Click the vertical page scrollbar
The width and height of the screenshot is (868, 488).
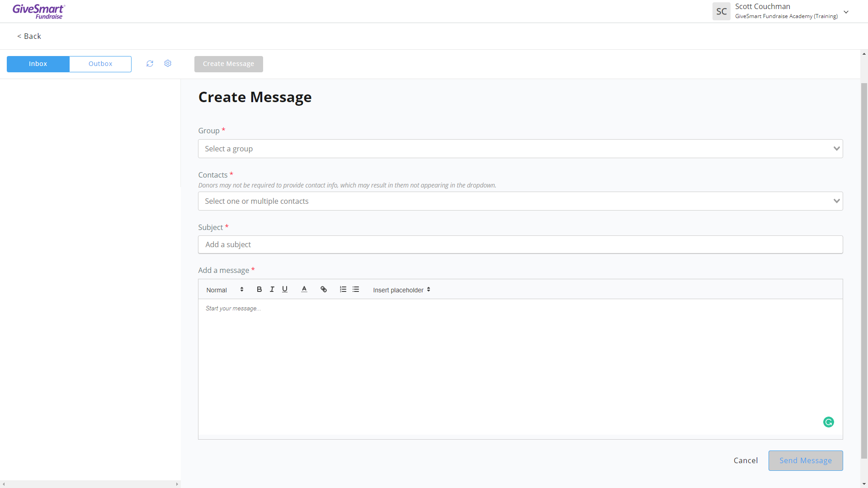tap(864, 270)
